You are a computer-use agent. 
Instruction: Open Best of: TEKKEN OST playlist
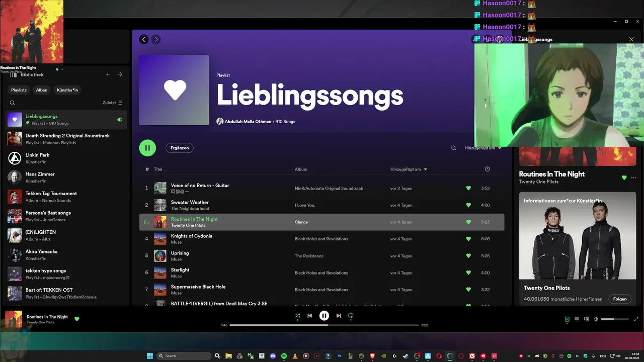(x=66, y=293)
